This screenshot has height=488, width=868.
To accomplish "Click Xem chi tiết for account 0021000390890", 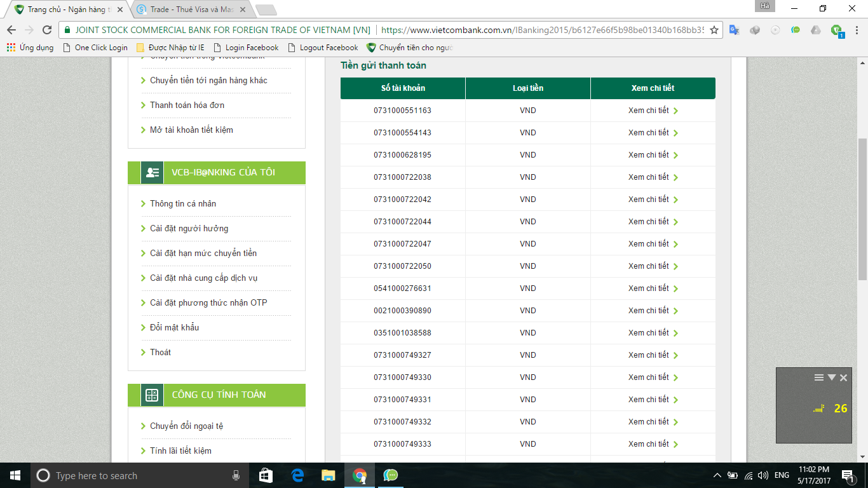I will [653, 311].
